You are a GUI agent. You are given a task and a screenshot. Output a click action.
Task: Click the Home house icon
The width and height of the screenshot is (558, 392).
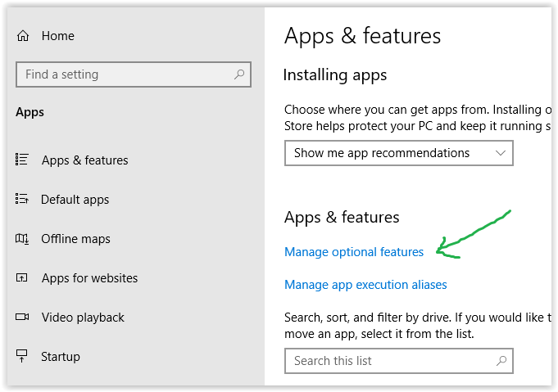[23, 36]
